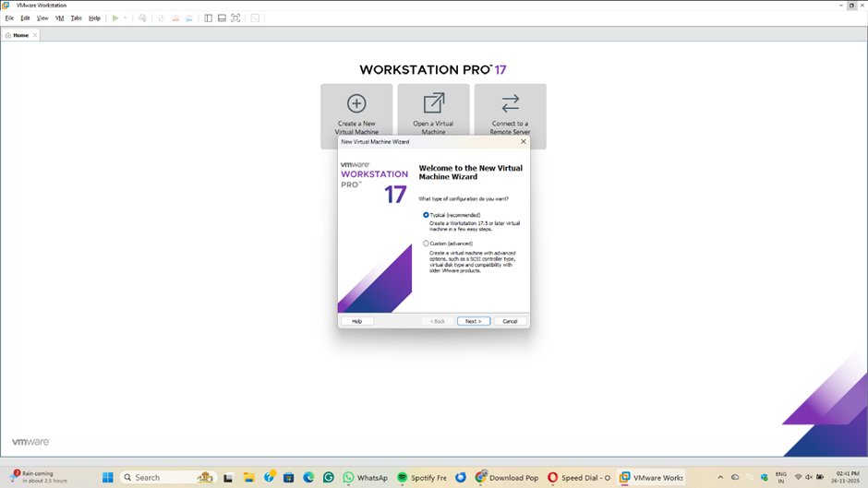Open the power options dropdown arrow

pyautogui.click(x=126, y=18)
